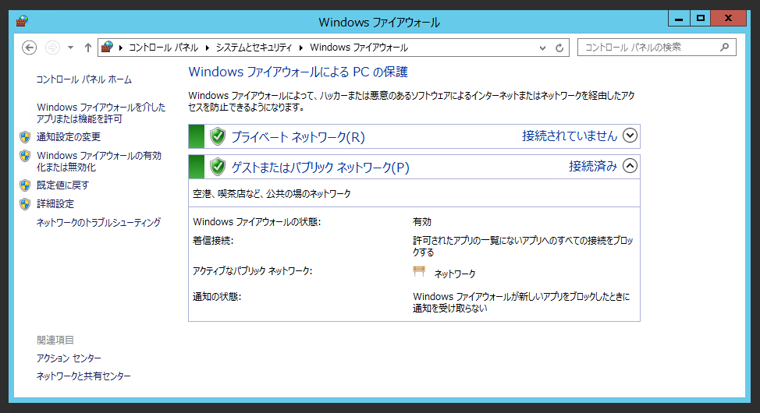The width and height of the screenshot is (760, 413).
Task: Click the firewall icon in the address bar
Action: click(107, 47)
